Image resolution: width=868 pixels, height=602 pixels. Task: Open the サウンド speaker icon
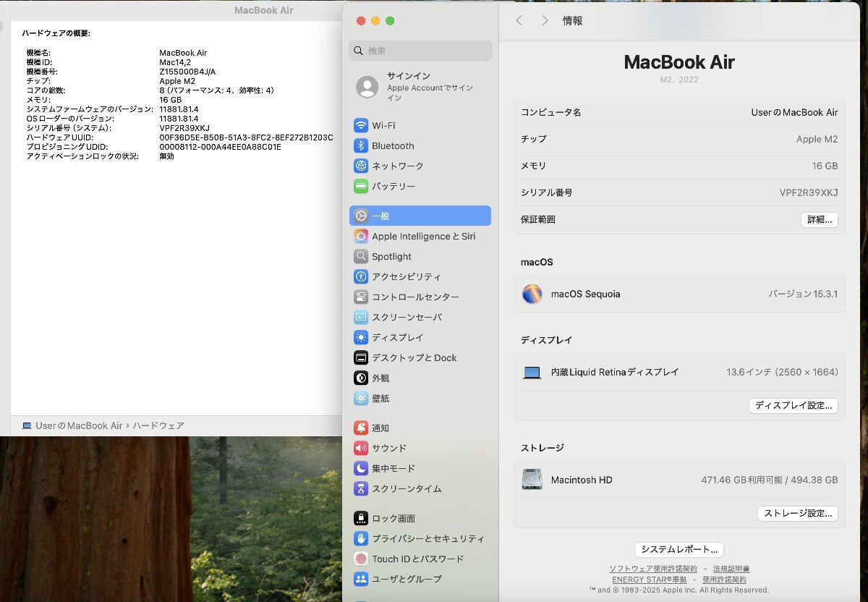361,448
